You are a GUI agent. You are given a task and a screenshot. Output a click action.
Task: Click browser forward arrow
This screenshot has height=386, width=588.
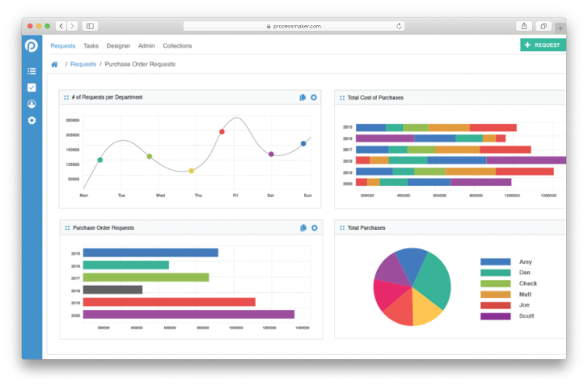pos(72,26)
